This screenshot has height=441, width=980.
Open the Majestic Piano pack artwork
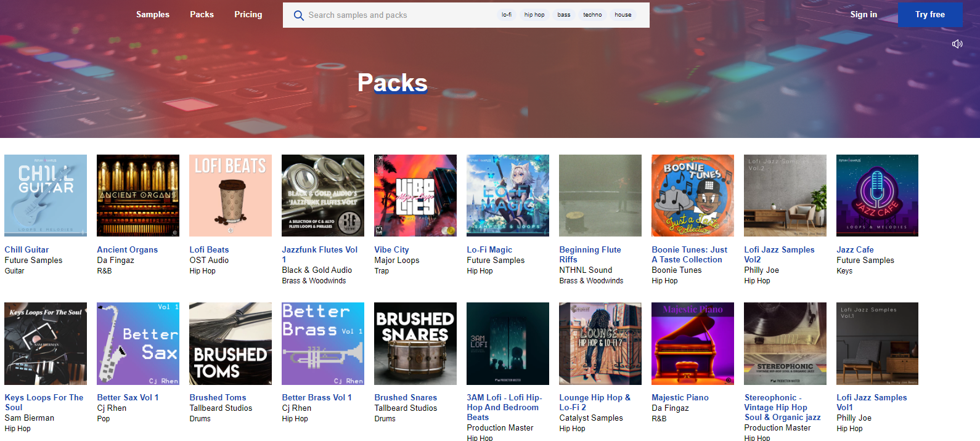(x=693, y=343)
